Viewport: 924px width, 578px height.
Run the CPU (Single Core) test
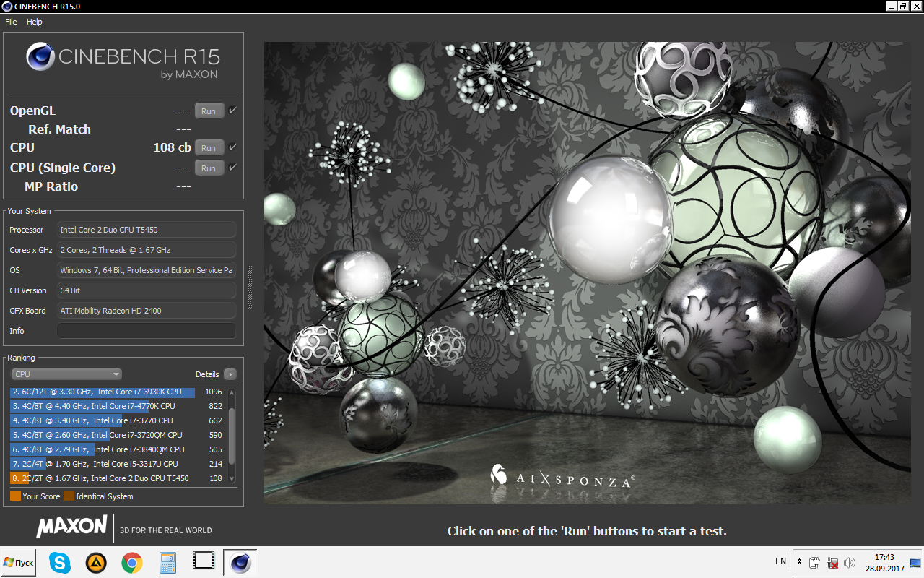point(209,168)
